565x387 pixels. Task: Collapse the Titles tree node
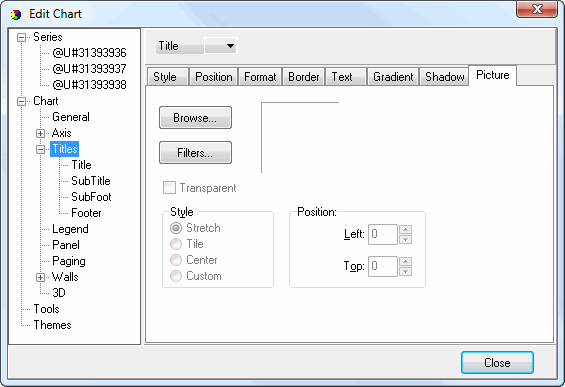pyautogui.click(x=40, y=149)
